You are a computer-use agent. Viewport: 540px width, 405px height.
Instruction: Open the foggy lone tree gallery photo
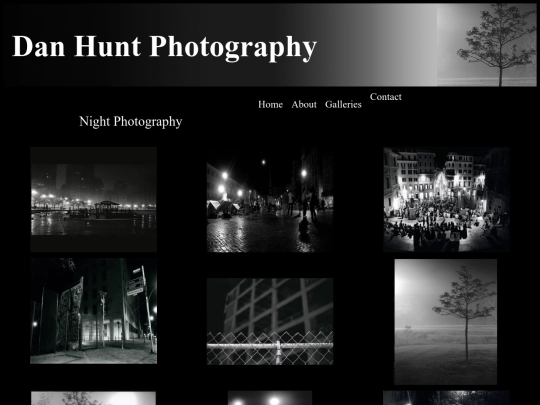tap(446, 322)
